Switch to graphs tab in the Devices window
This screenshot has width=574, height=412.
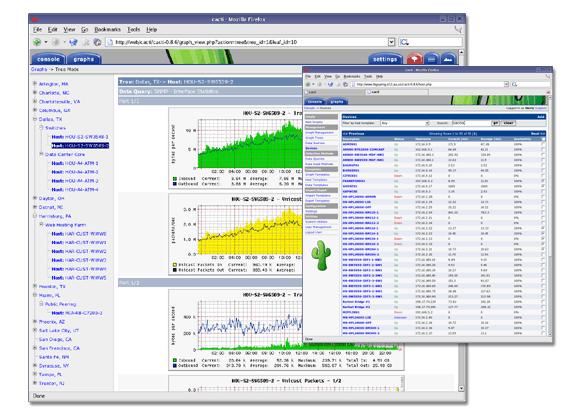click(x=337, y=101)
